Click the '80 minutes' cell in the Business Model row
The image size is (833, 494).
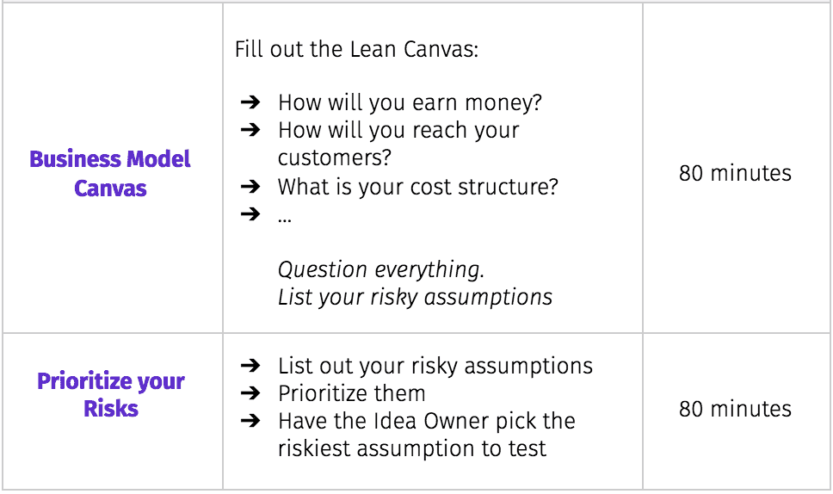pyautogui.click(x=735, y=173)
